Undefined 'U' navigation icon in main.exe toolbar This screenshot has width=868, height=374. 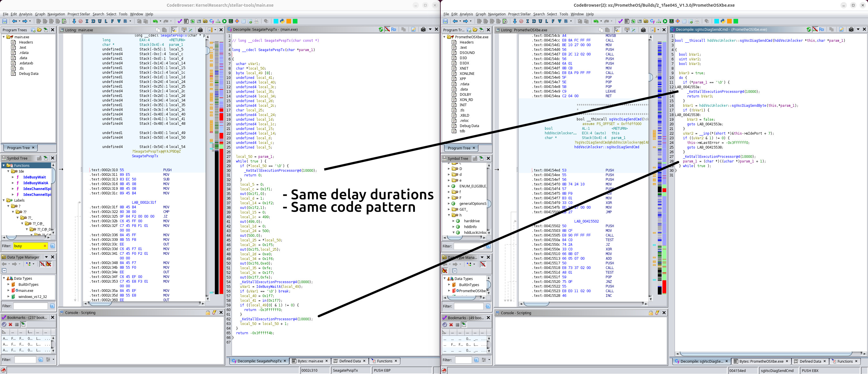click(100, 21)
